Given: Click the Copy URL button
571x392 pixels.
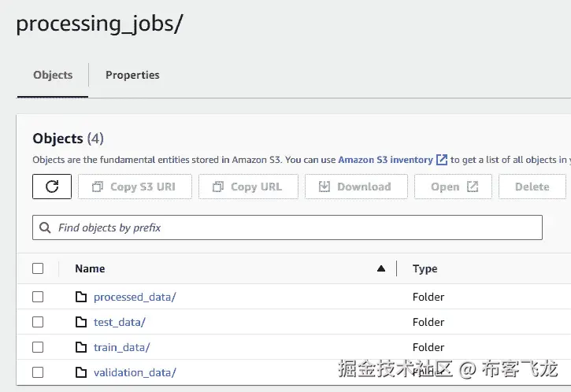Looking at the screenshot, I should click(x=248, y=187).
